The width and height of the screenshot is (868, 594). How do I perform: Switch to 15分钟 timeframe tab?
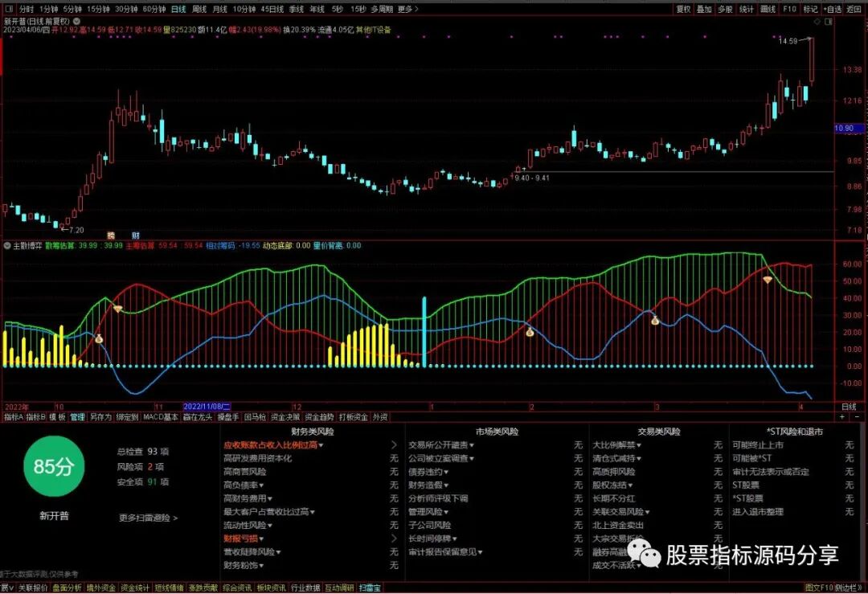[99, 10]
